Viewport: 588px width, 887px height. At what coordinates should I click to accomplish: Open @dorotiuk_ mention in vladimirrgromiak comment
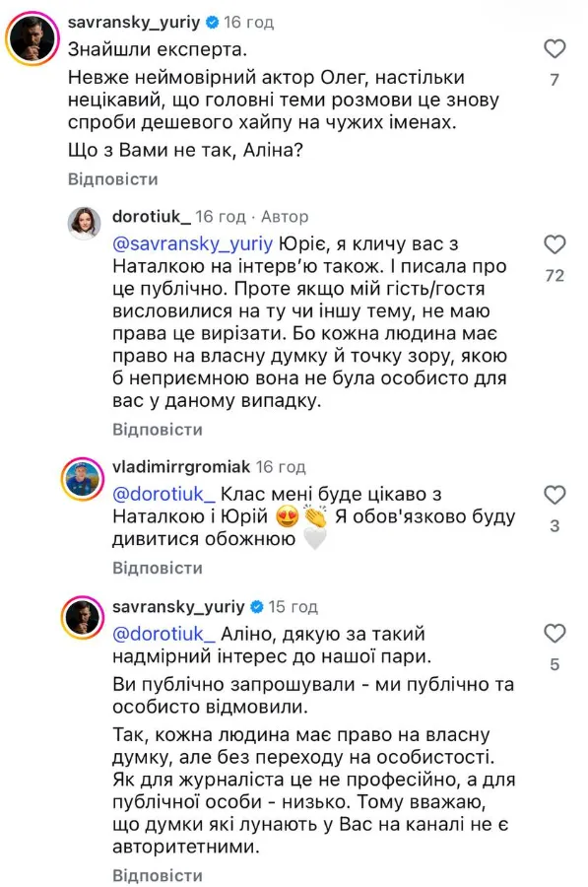[163, 495]
